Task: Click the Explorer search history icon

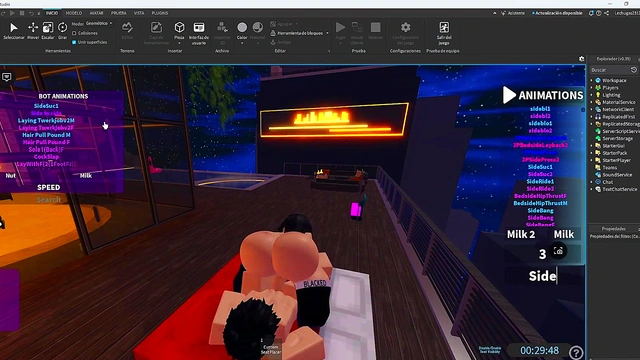Action: point(633,70)
